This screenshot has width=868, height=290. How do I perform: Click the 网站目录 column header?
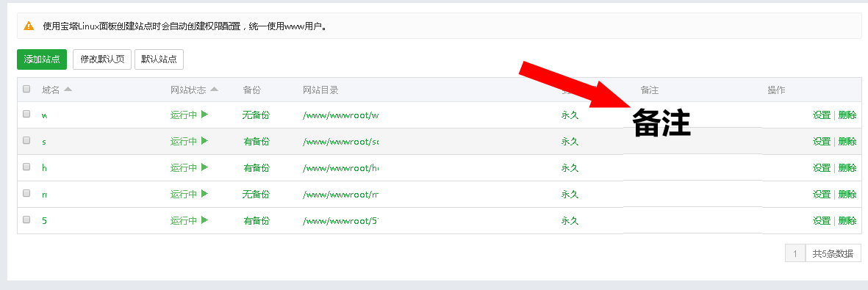point(320,90)
